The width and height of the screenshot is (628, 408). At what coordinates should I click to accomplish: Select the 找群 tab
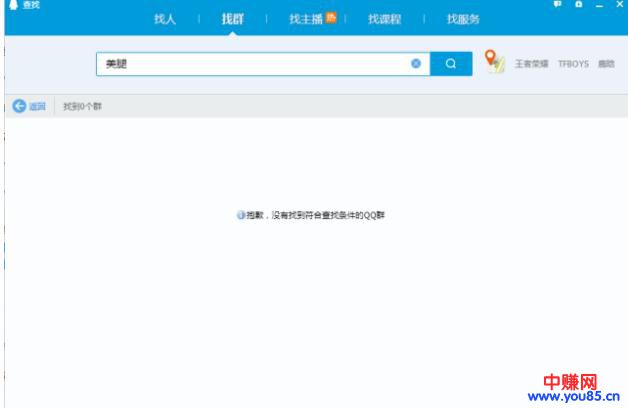coord(232,19)
